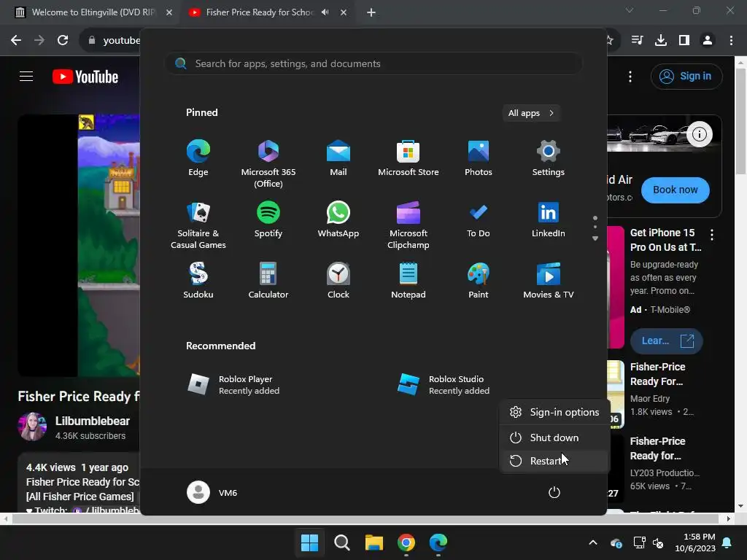Screen dimensions: 747x560
Task: Click Lilbumblebear channel name
Action: click(93, 421)
